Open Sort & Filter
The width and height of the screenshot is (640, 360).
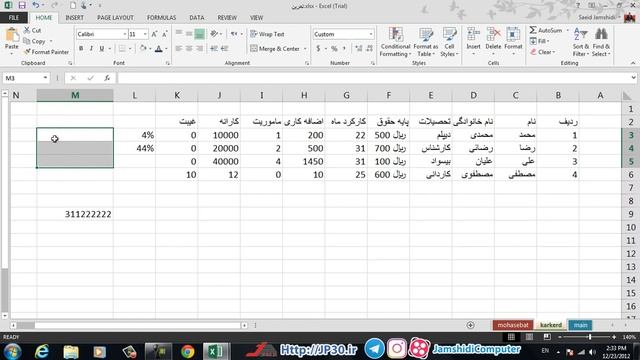click(580, 42)
